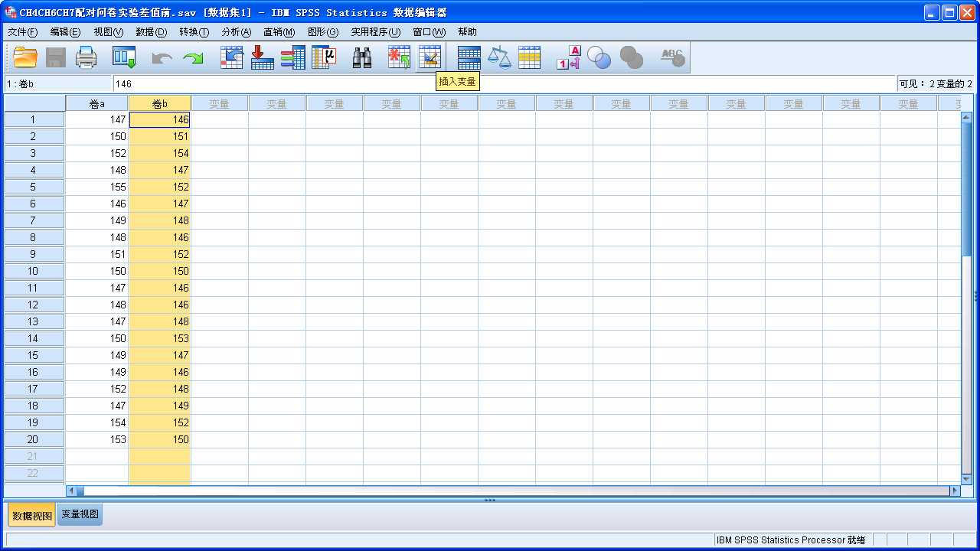
Task: Click the Go to variable icon
Action: (x=262, y=57)
